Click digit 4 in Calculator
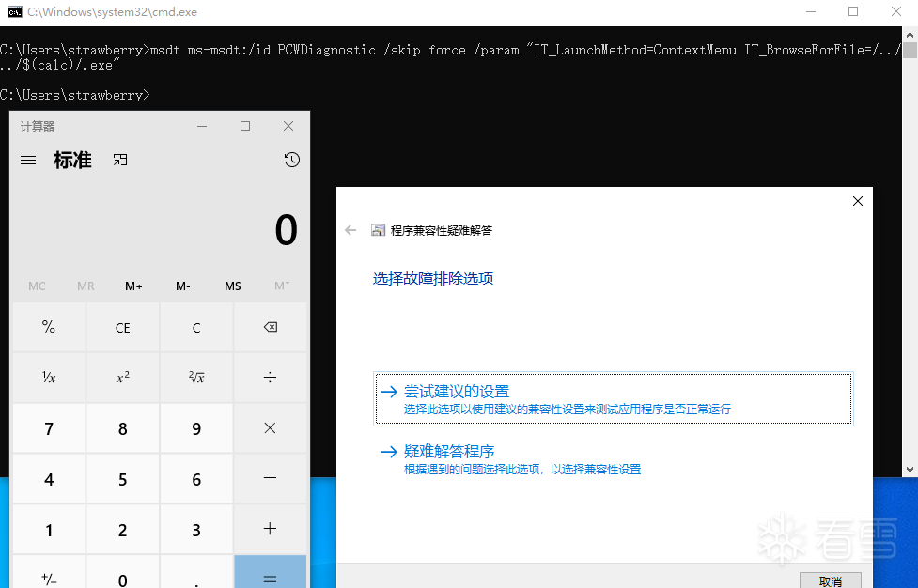 (49, 479)
